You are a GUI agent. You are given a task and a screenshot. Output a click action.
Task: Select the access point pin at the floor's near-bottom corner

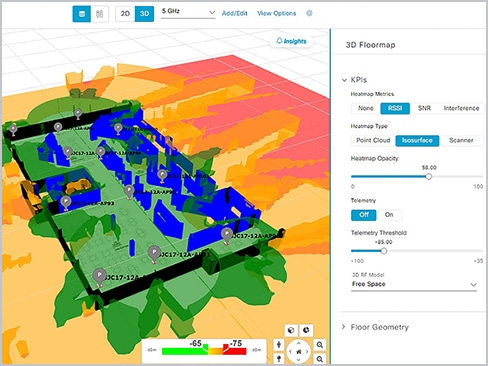pos(99,278)
